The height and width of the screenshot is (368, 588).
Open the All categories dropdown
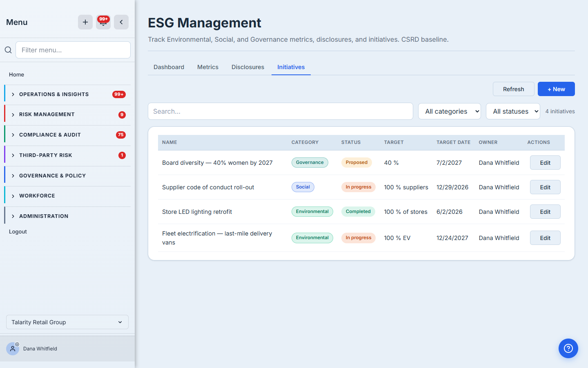point(450,111)
